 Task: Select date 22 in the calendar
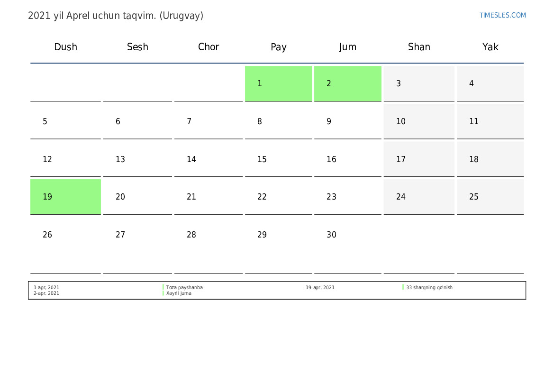278,197
